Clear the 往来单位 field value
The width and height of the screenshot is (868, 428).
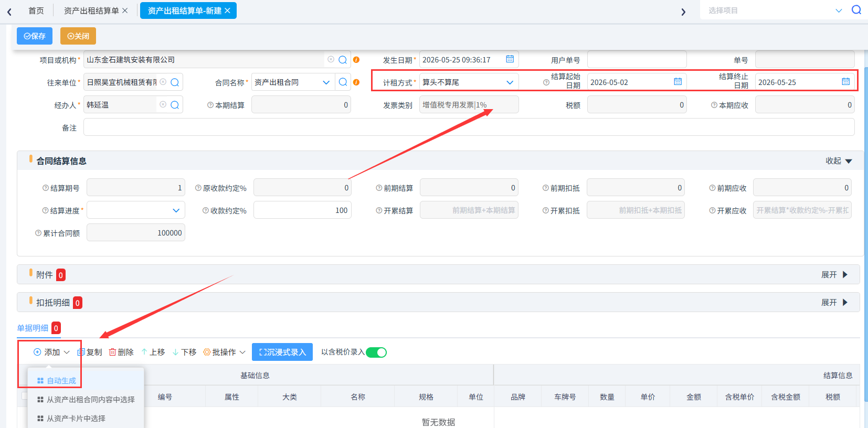click(163, 82)
